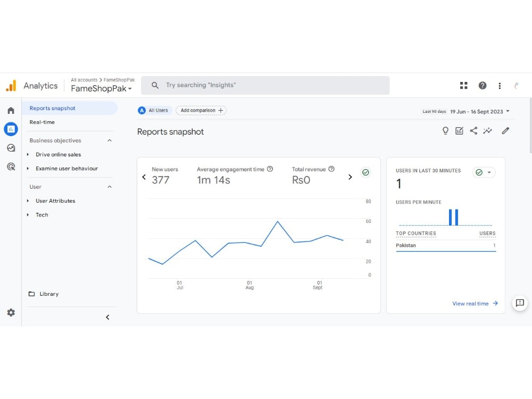Image resolution: width=532 pixels, height=399 pixels.
Task: Open the Library link
Action: point(49,294)
